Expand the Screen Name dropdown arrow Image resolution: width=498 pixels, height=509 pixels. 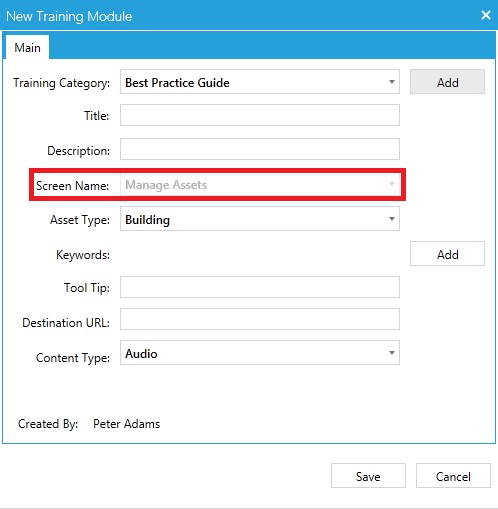(392, 184)
